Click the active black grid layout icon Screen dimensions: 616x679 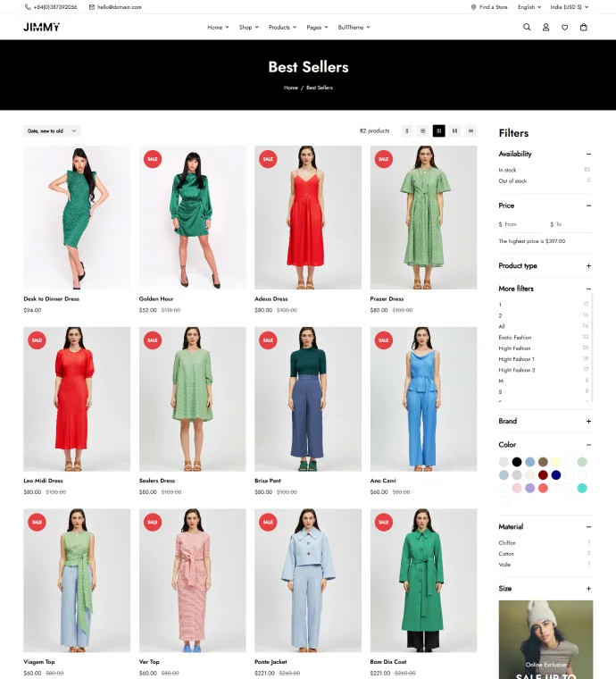438,130
